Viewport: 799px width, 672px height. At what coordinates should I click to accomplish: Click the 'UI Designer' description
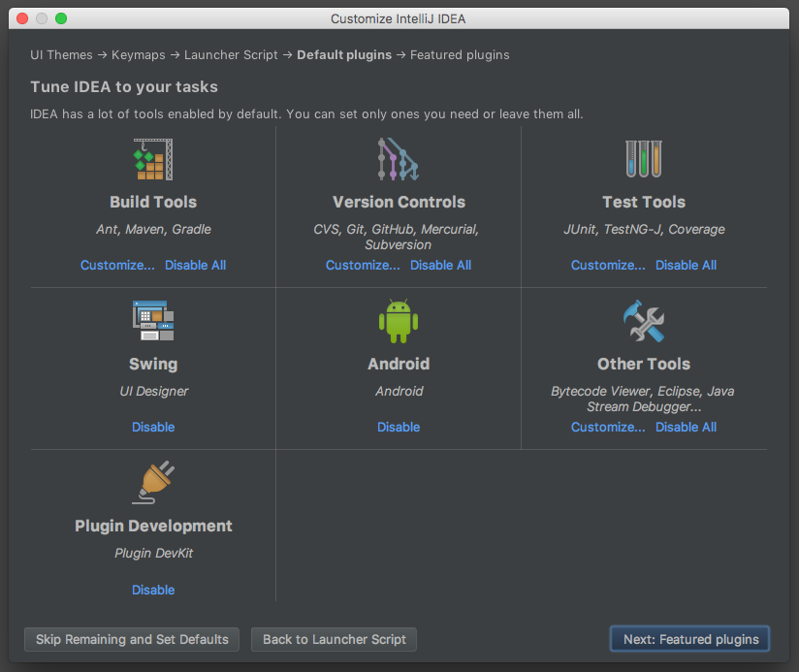pos(153,392)
